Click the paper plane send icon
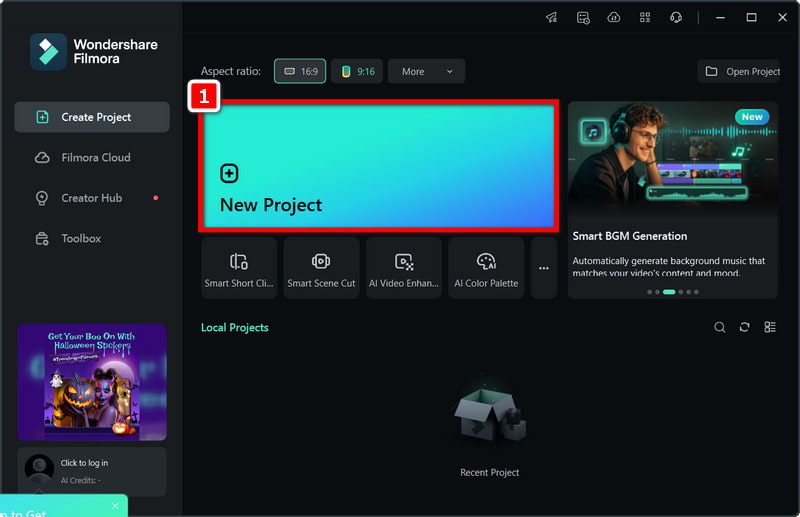This screenshot has height=517, width=800. coord(552,17)
